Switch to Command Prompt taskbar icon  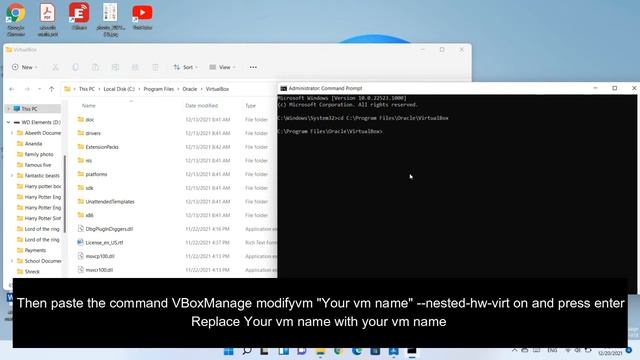pos(412,351)
